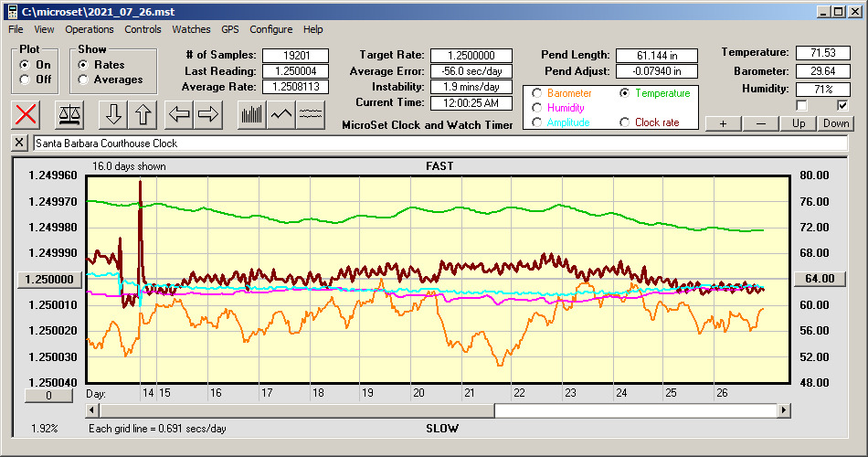Select the Amplitude radio button
This screenshot has width=868, height=457.
click(x=536, y=122)
